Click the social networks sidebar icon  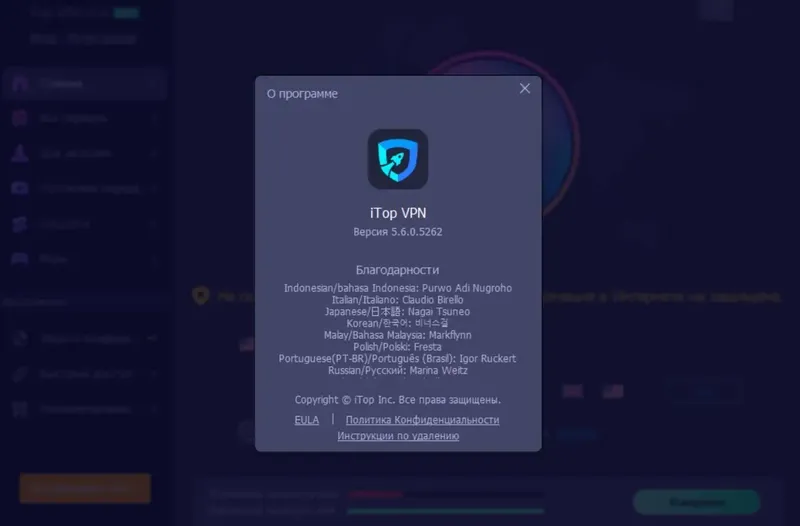[20, 223]
